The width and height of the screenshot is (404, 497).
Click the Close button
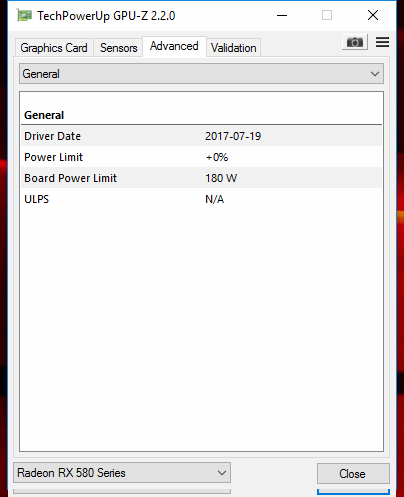[353, 473]
